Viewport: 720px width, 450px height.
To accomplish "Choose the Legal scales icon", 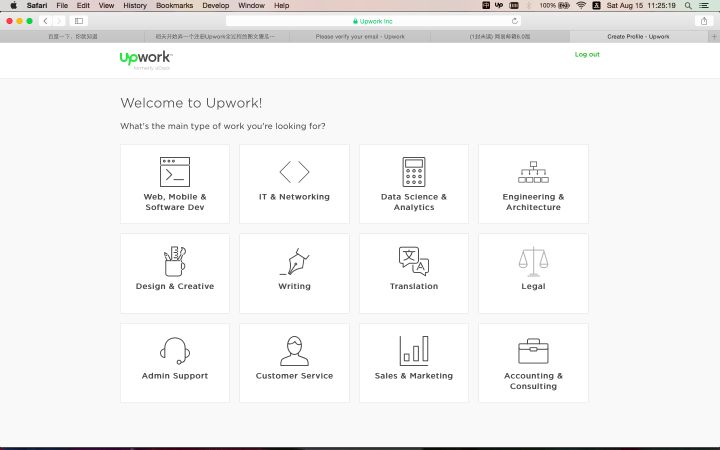I will (x=533, y=261).
